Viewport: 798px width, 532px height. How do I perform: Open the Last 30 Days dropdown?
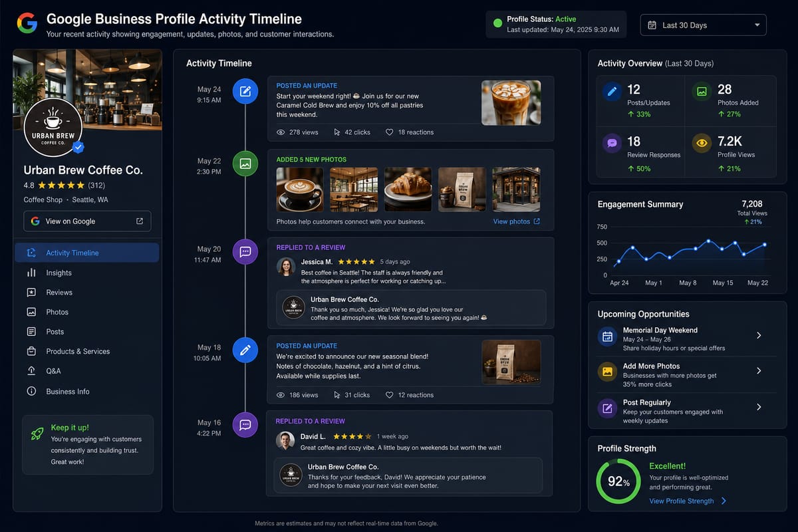703,25
